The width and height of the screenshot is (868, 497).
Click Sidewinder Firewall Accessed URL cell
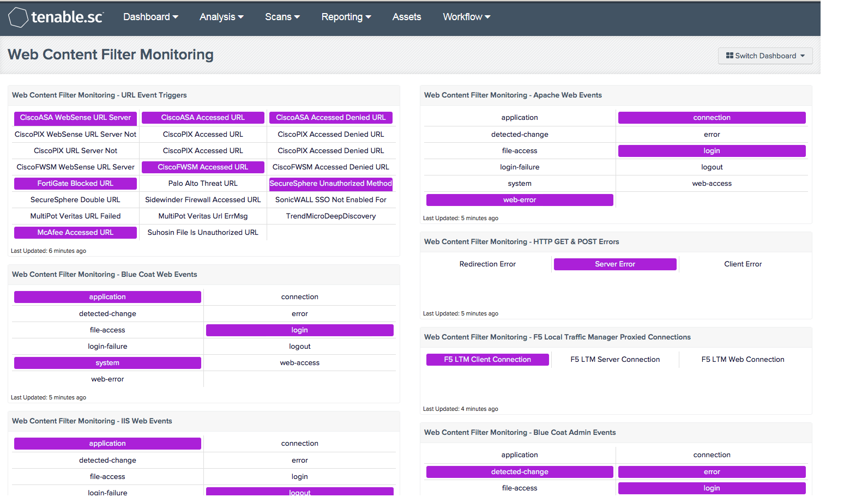[203, 199]
